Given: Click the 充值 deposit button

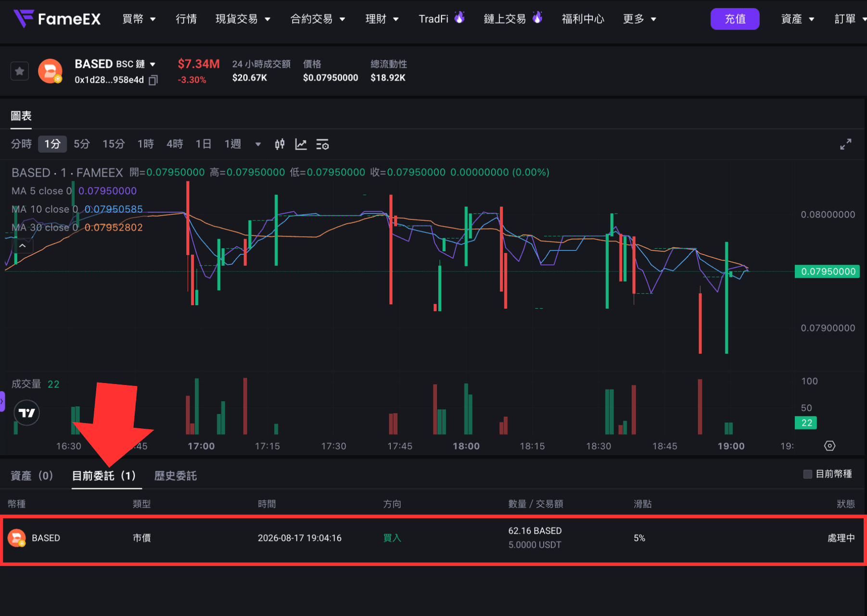Looking at the screenshot, I should 735,19.
